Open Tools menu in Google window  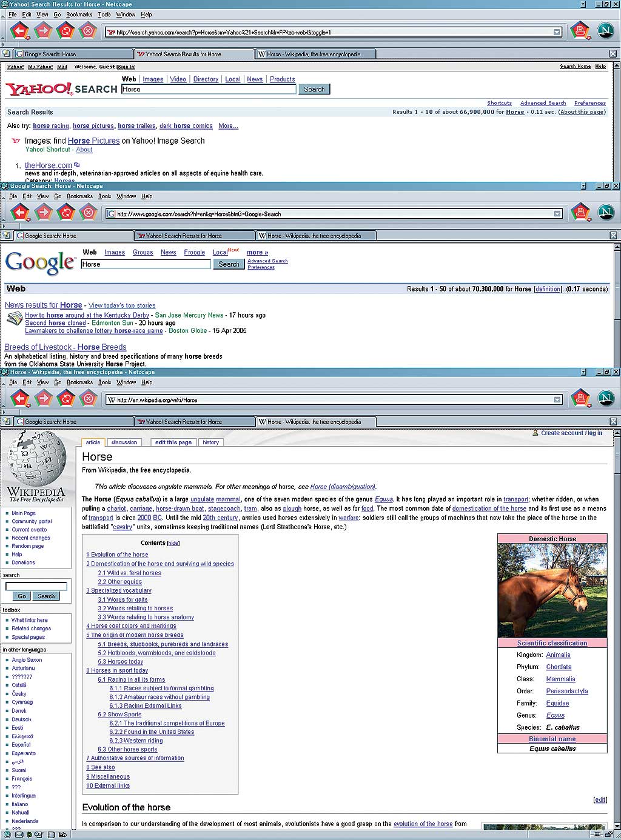coord(105,196)
